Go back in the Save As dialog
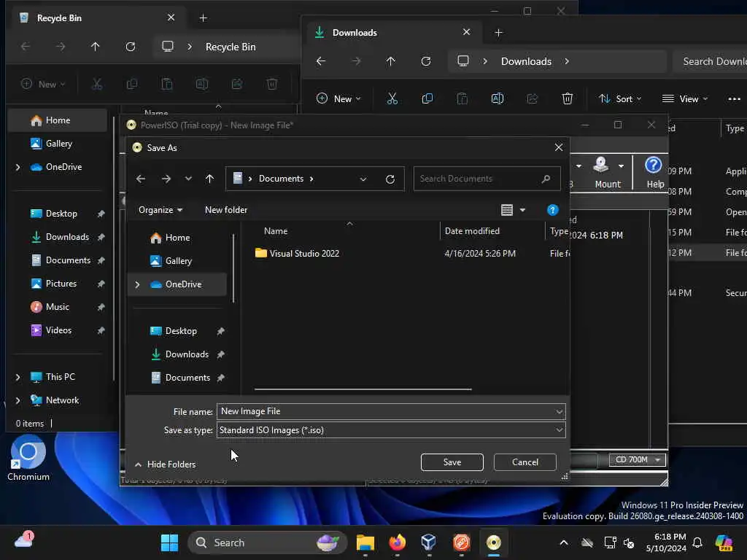Image resolution: width=747 pixels, height=560 pixels. click(141, 179)
